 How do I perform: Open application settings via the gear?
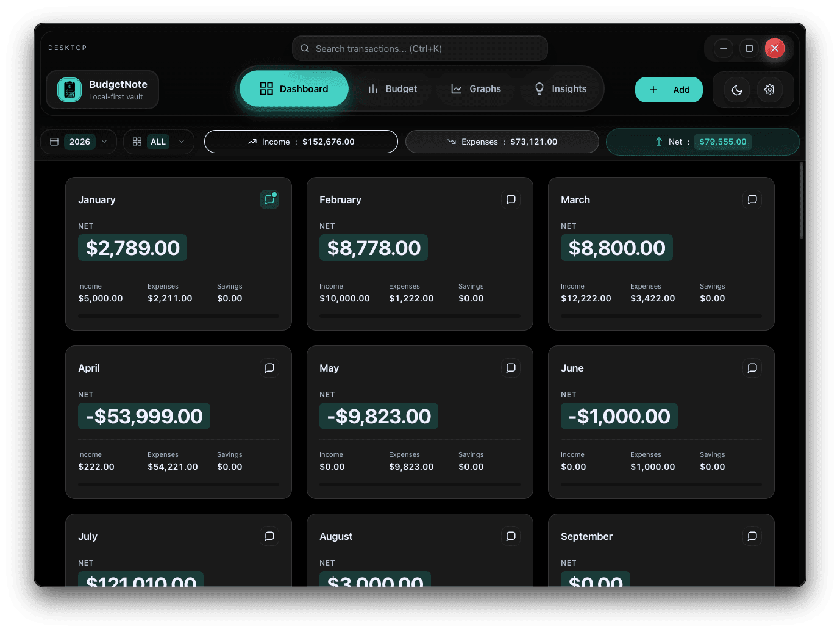(769, 90)
